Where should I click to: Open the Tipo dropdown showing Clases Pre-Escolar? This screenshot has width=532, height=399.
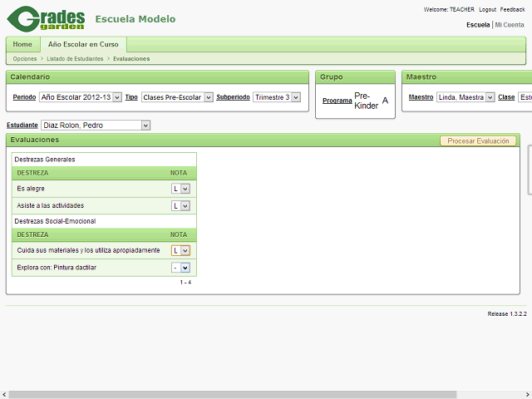tap(177, 97)
